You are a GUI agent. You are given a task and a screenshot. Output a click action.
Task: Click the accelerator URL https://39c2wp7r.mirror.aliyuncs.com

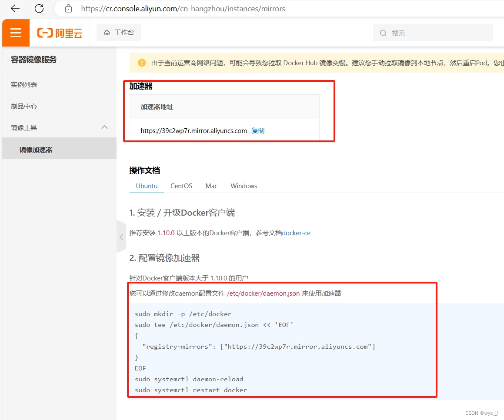coord(194,131)
